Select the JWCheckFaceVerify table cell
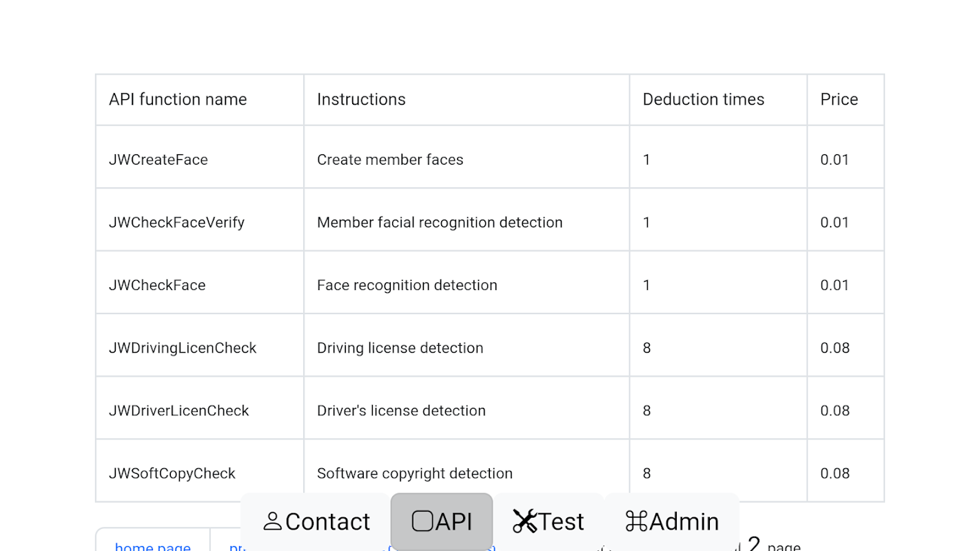 point(176,222)
